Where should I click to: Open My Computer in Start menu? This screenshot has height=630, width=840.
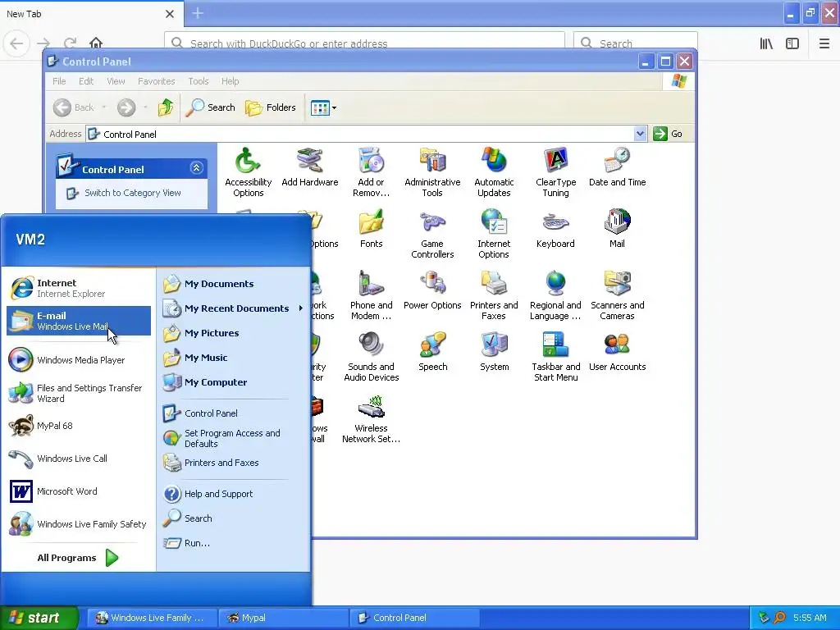coord(233,382)
